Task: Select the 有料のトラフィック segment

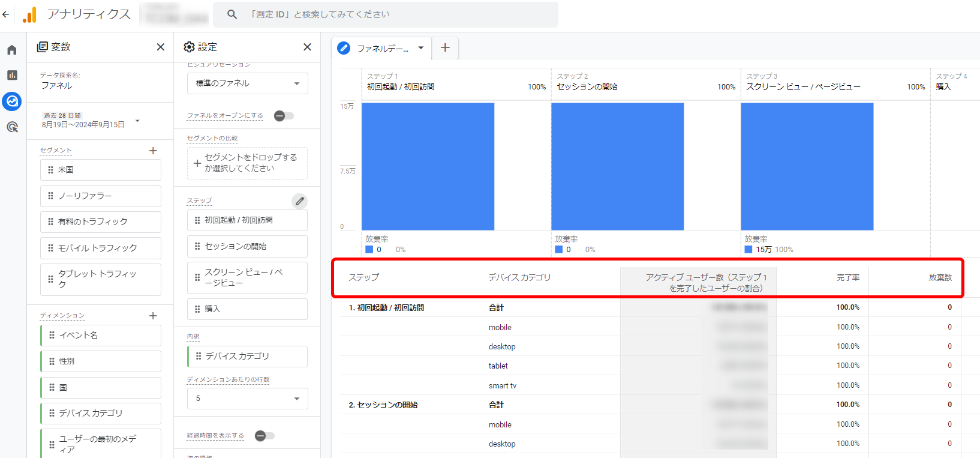Action: pos(101,222)
